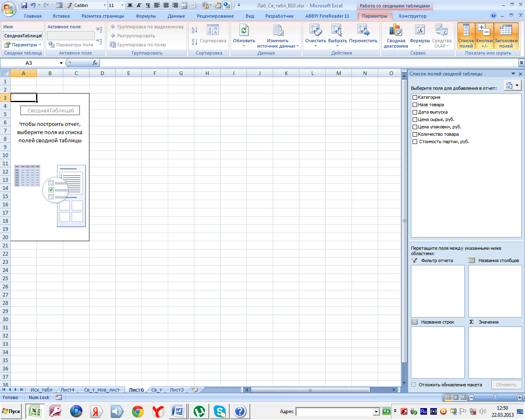Click the horizontal scrollbar thumb

(310, 390)
